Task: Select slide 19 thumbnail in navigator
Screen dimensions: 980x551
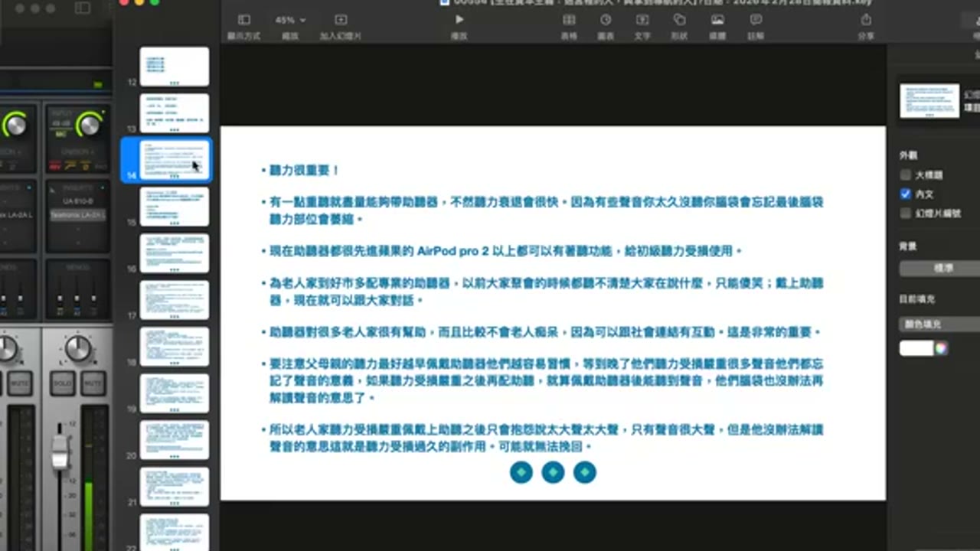Action: click(x=175, y=393)
